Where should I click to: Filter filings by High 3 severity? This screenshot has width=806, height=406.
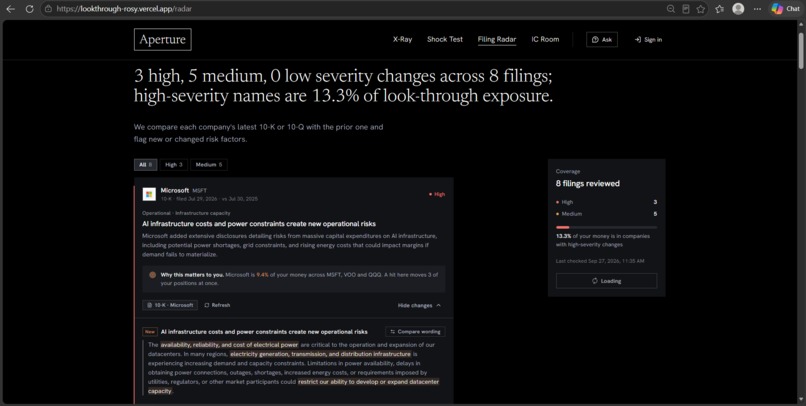[x=174, y=164]
